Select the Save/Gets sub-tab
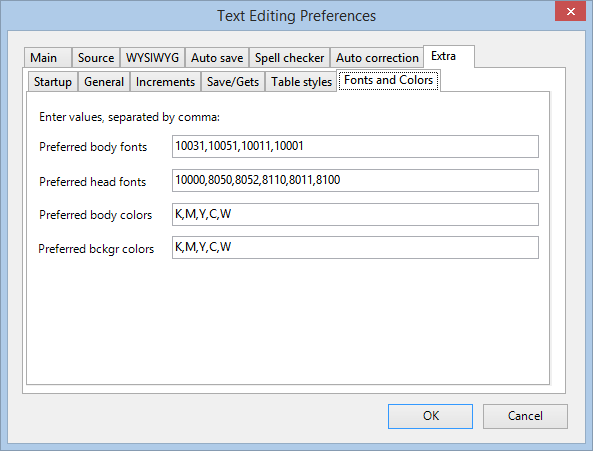Screen dimensions: 593x451 (233, 82)
